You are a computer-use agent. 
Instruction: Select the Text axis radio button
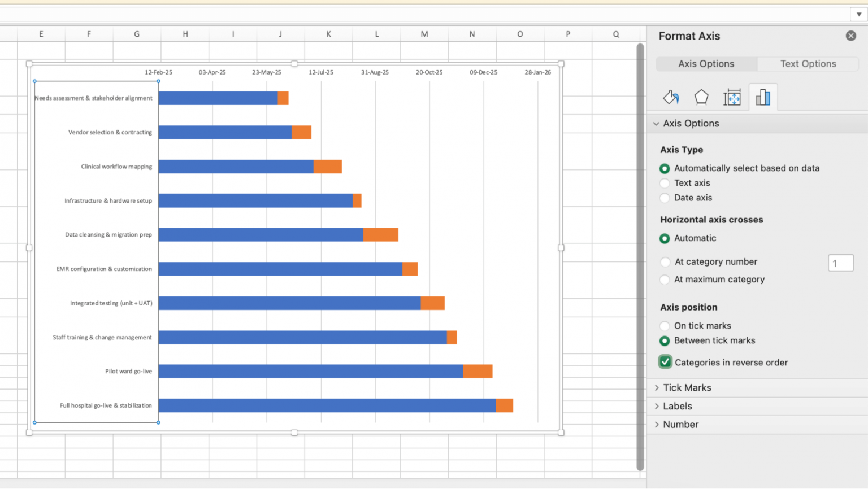tap(665, 183)
